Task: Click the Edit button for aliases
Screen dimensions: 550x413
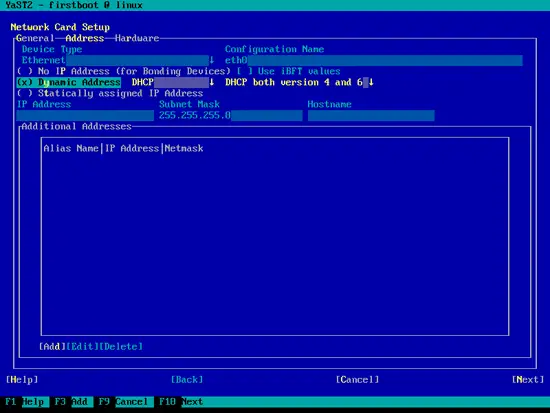Action: 82,347
